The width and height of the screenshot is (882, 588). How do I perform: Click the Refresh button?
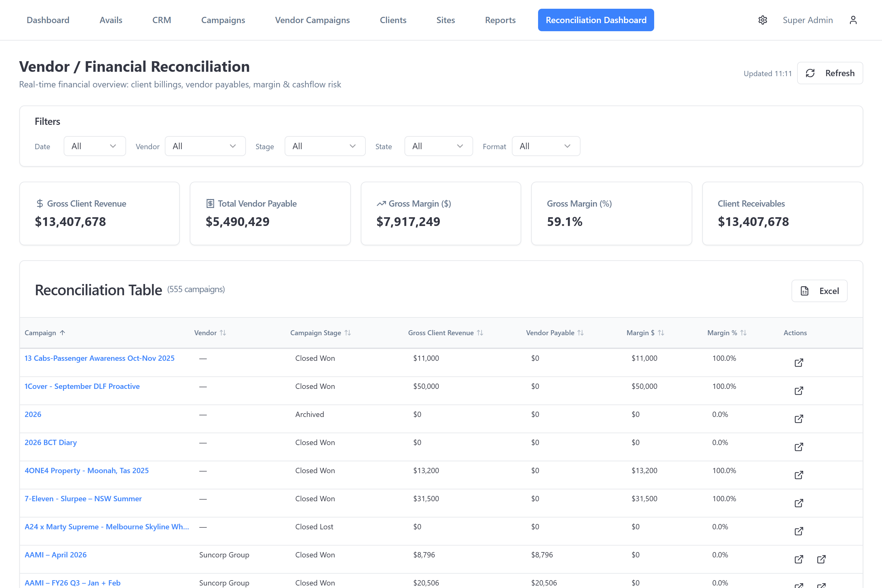click(830, 73)
